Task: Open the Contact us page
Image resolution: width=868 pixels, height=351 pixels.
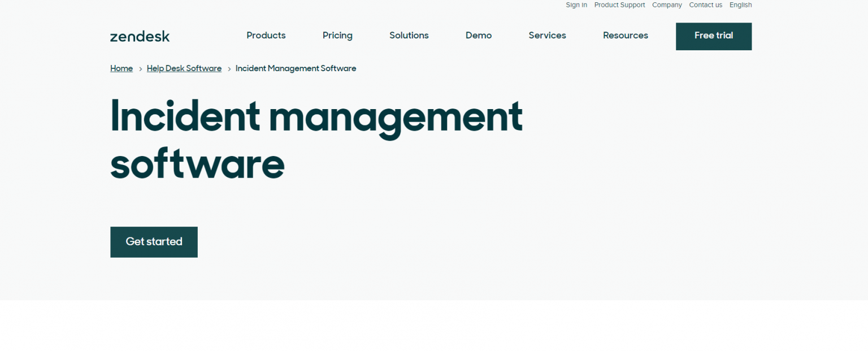Action: (705, 5)
